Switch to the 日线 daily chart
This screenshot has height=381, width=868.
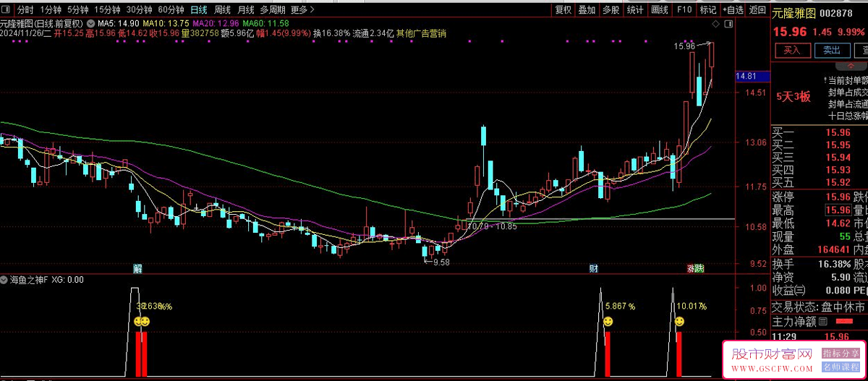198,10
